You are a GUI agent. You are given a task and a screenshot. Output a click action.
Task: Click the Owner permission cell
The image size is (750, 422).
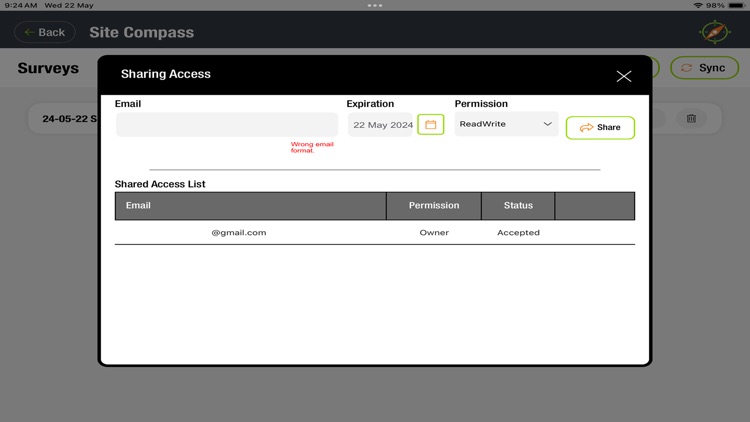(x=434, y=233)
